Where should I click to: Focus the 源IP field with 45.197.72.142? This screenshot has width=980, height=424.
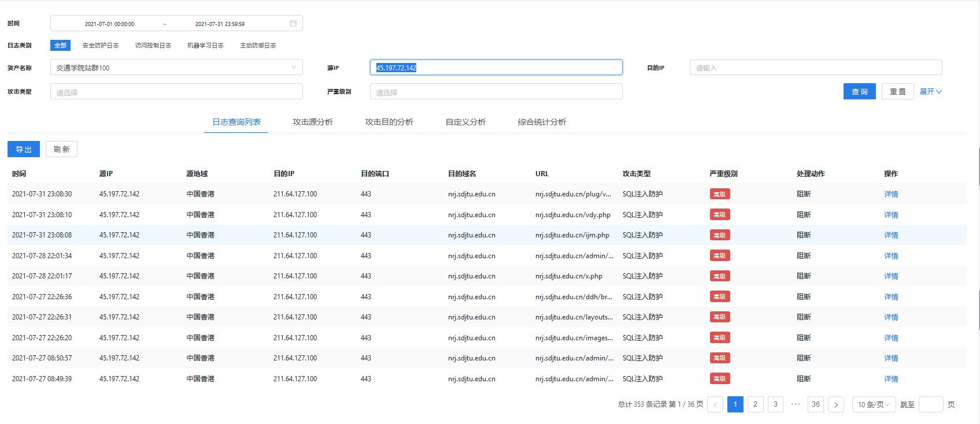pyautogui.click(x=496, y=68)
